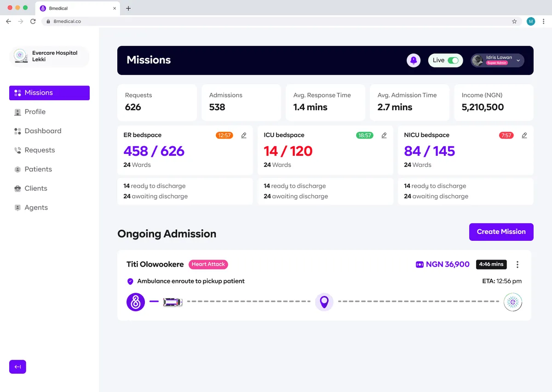Image resolution: width=552 pixels, height=392 pixels.
Task: Click the NGN 36,900 cash icon
Action: point(420,265)
